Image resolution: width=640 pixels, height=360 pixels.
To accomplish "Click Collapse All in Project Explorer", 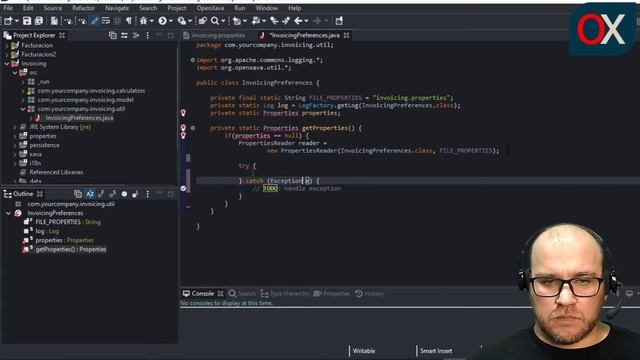I will (x=113, y=36).
